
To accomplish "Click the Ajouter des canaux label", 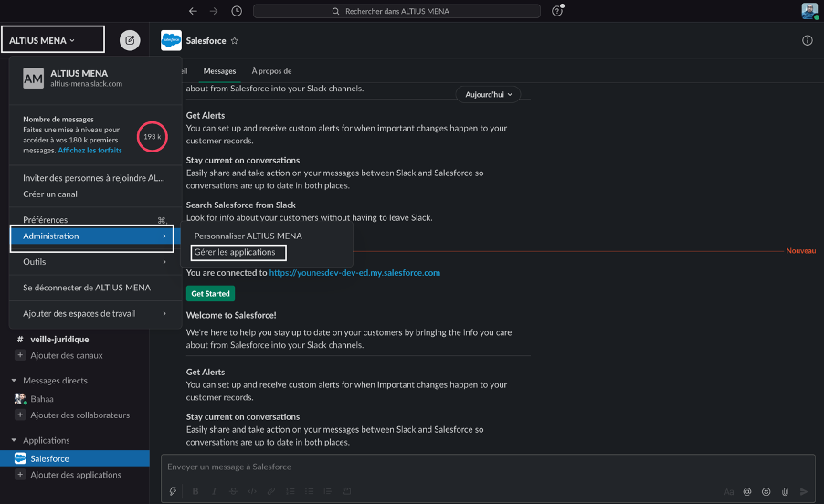I will (67, 355).
